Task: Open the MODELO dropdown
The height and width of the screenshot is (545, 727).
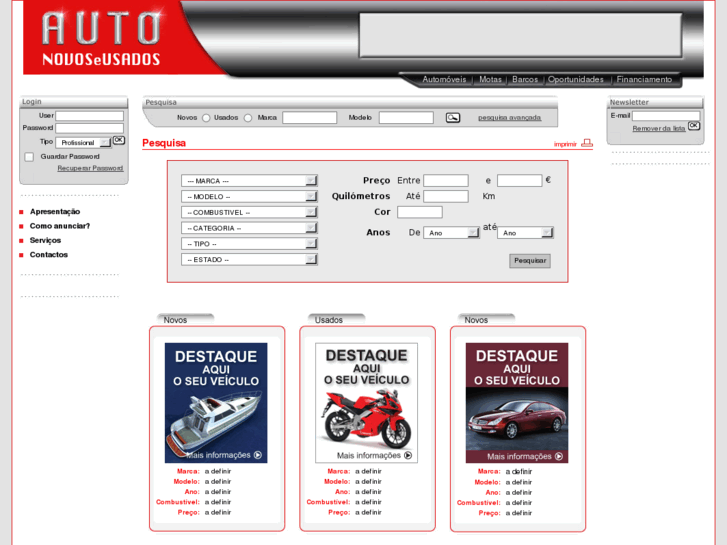Action: pyautogui.click(x=249, y=197)
